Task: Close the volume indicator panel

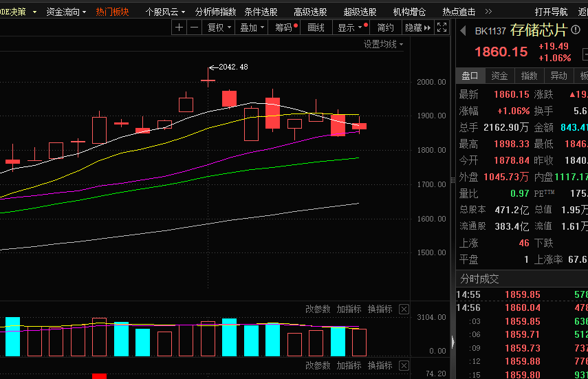Action: pyautogui.click(x=404, y=310)
